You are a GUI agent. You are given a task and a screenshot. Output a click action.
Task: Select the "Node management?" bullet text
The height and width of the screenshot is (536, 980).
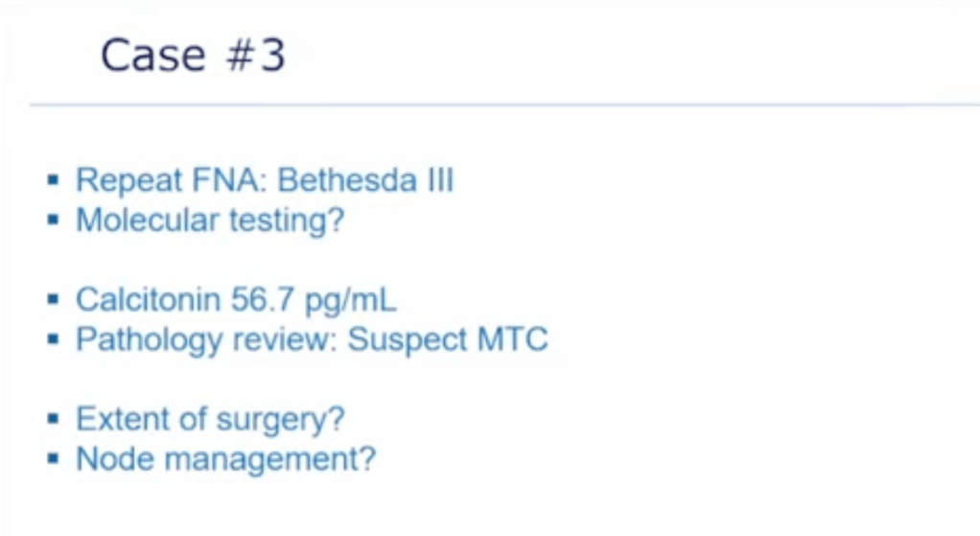click(x=225, y=458)
